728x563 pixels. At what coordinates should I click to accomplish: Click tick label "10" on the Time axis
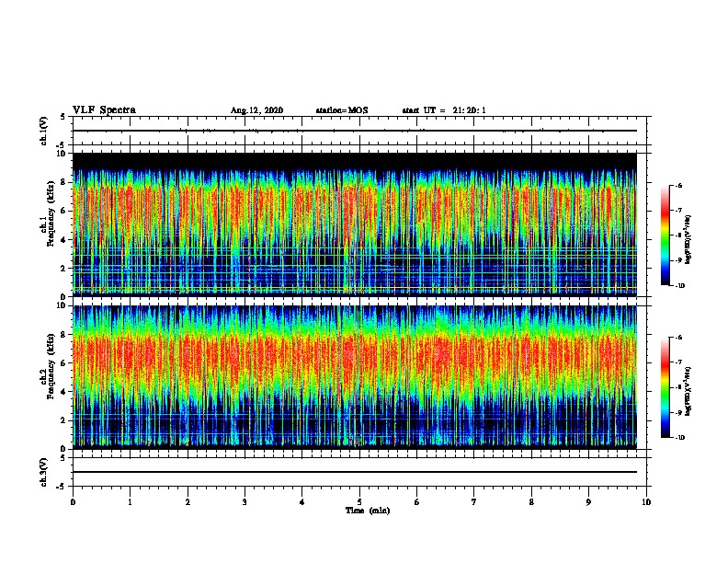pos(646,502)
